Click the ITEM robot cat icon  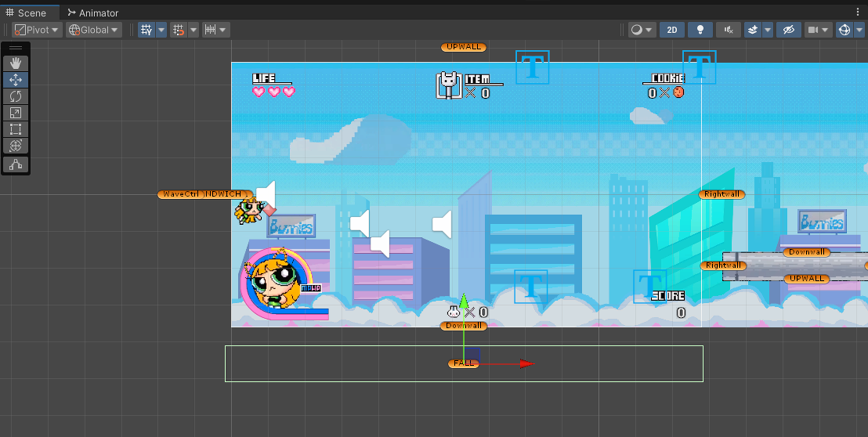[x=449, y=85]
